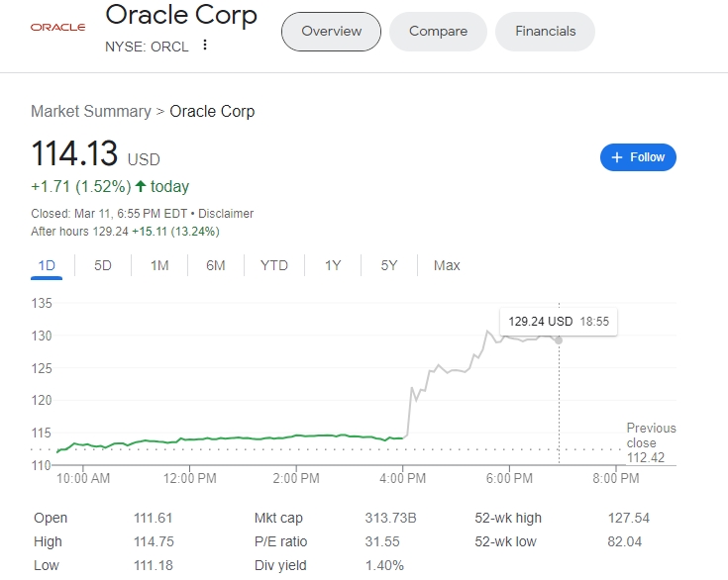
Task: Click the Market Summary breadcrumb link
Action: (91, 112)
